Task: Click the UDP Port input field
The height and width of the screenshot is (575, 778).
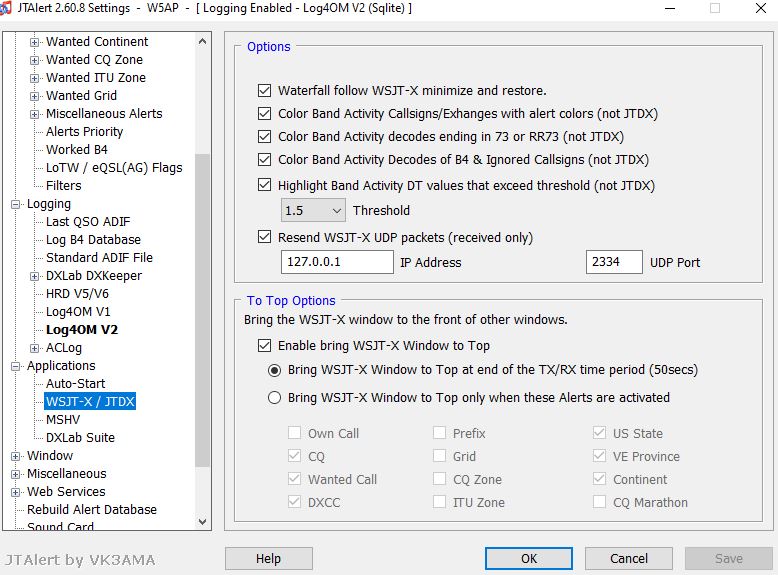Action: (614, 262)
